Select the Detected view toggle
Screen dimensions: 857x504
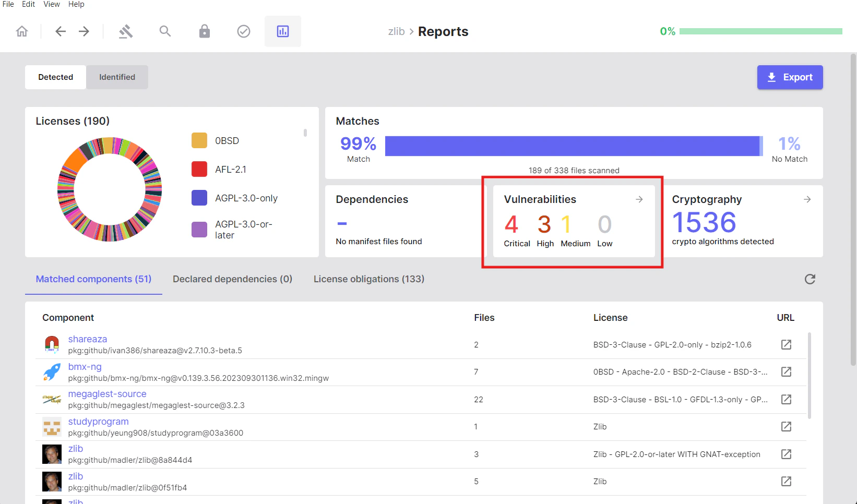tap(55, 77)
